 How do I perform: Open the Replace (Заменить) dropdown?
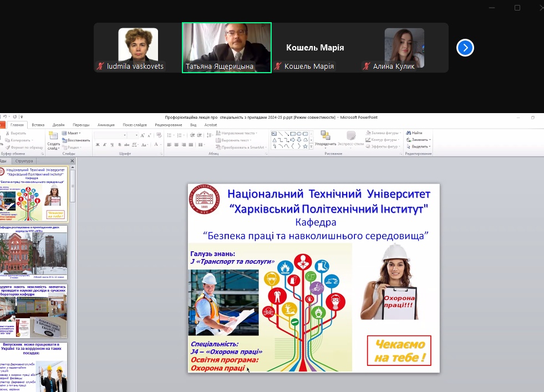click(419, 140)
